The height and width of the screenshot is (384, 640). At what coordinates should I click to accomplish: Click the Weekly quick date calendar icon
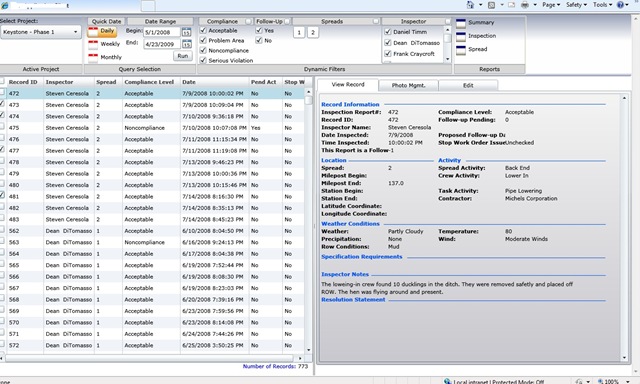tap(93, 44)
